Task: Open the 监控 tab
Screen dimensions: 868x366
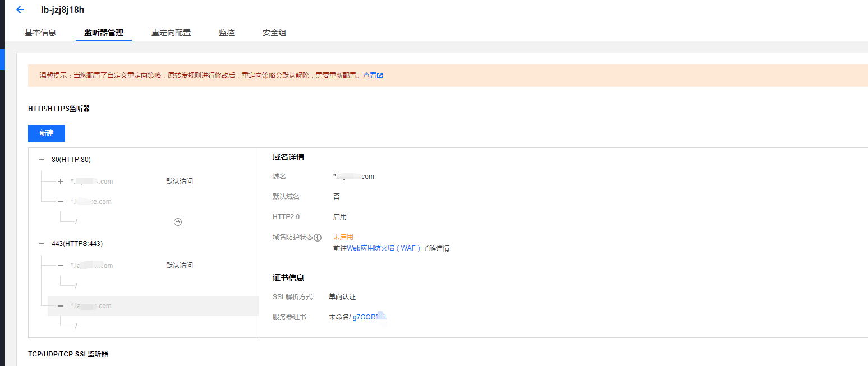Action: tap(227, 33)
